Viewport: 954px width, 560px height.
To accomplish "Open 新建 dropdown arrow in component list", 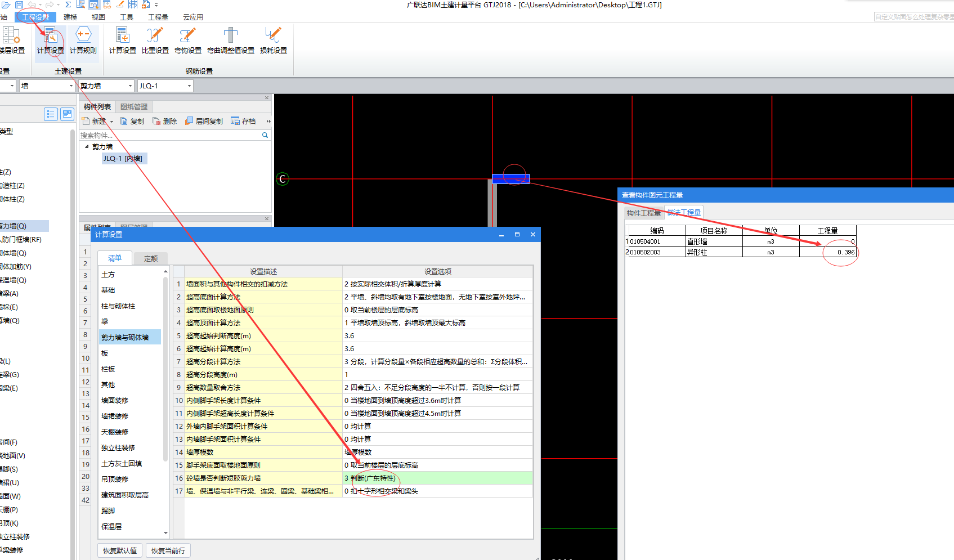I will 111,122.
